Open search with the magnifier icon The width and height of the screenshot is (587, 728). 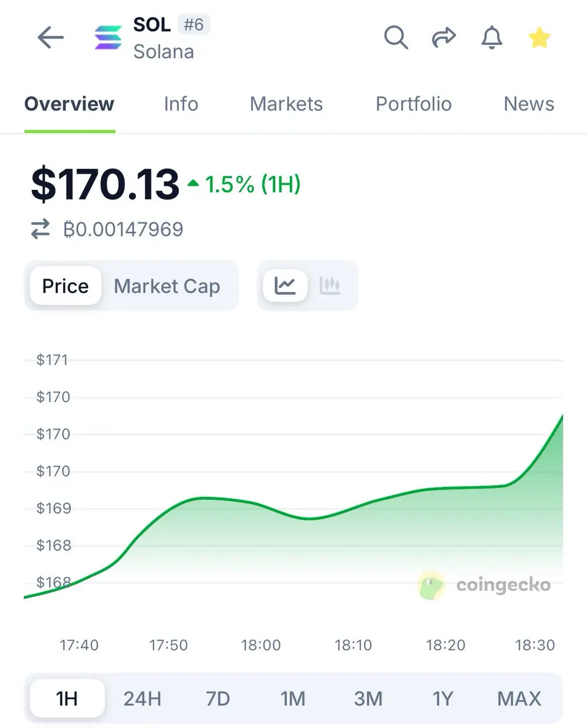396,38
